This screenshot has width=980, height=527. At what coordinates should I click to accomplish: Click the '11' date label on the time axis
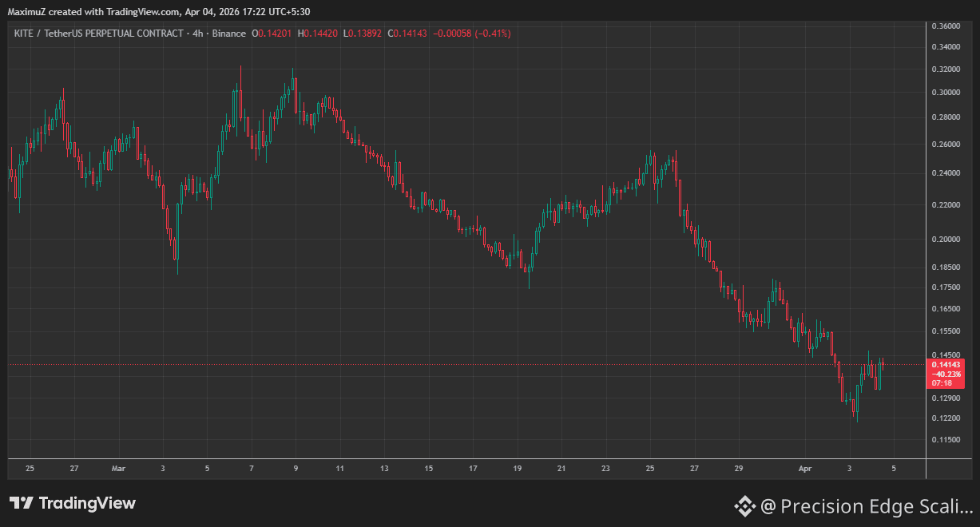click(x=340, y=469)
